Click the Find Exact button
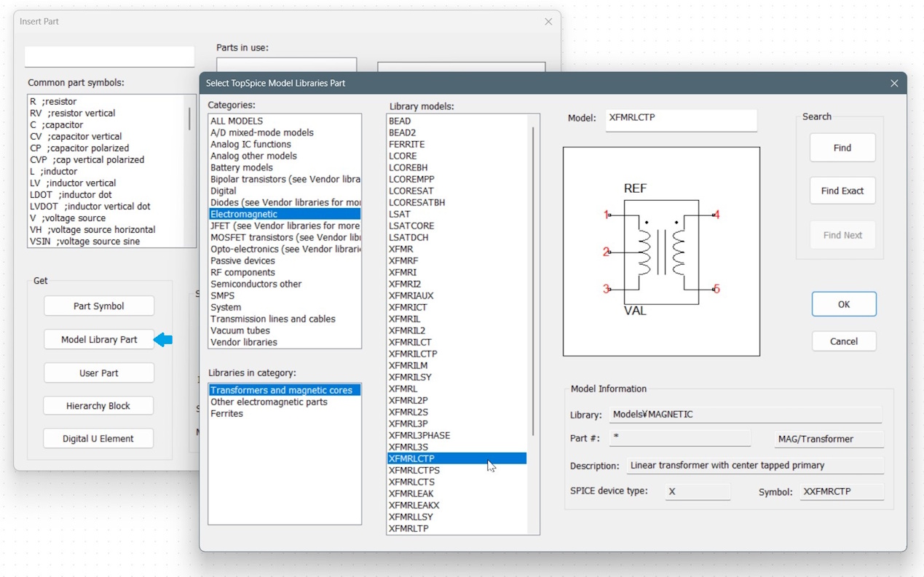The width and height of the screenshot is (924, 577). click(x=842, y=191)
